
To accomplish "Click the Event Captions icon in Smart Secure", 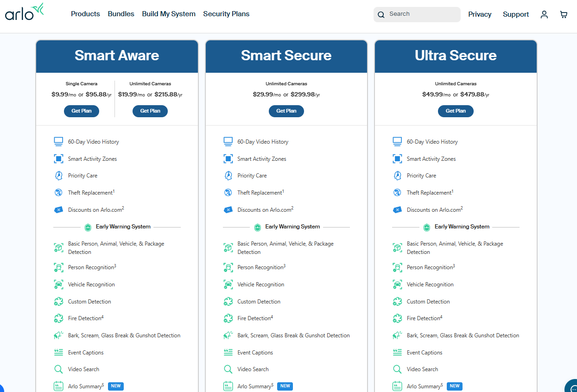I will [x=228, y=353].
